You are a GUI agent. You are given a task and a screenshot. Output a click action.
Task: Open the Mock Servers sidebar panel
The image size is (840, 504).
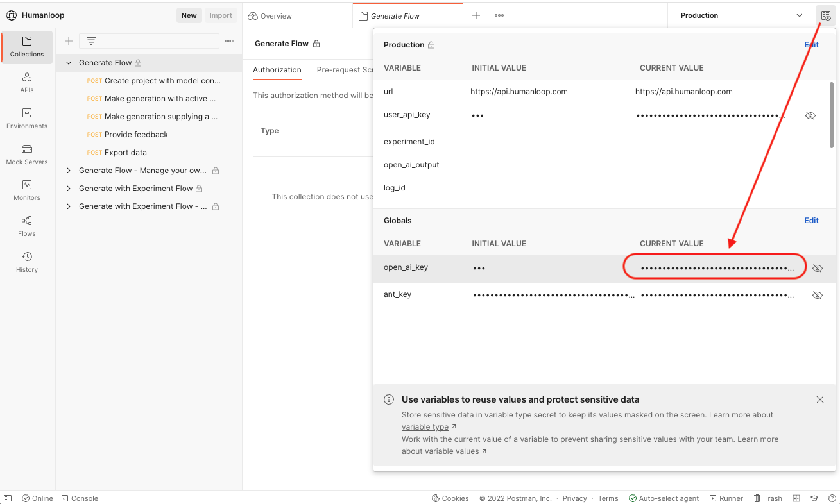click(27, 155)
